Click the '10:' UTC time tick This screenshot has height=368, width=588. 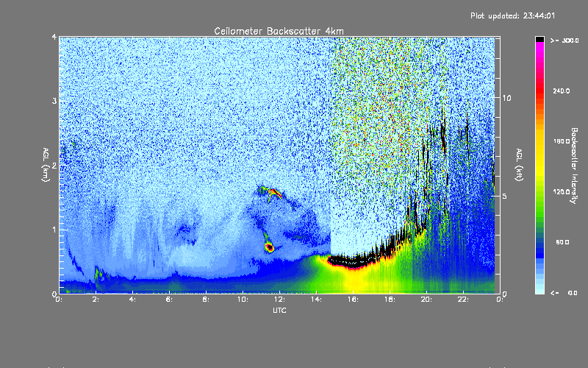[x=243, y=300]
